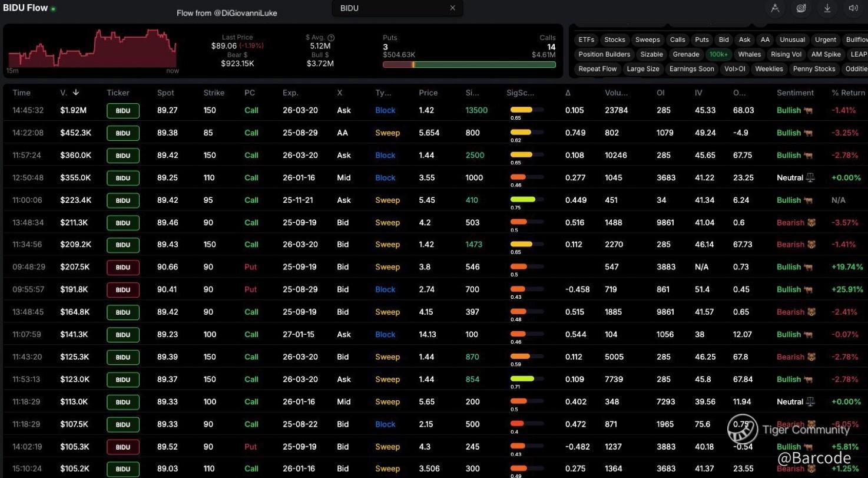
Task: Enable the Whales filter chip
Action: (750, 54)
